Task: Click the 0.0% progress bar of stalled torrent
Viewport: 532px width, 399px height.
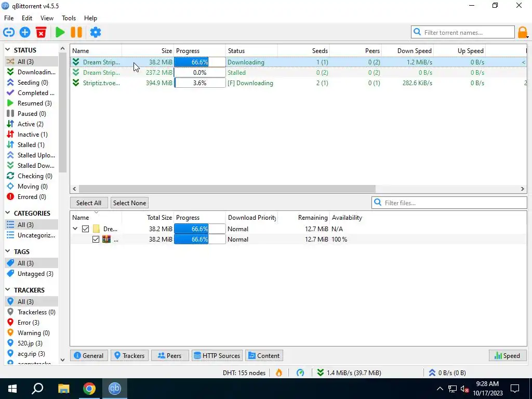Action: [200, 73]
